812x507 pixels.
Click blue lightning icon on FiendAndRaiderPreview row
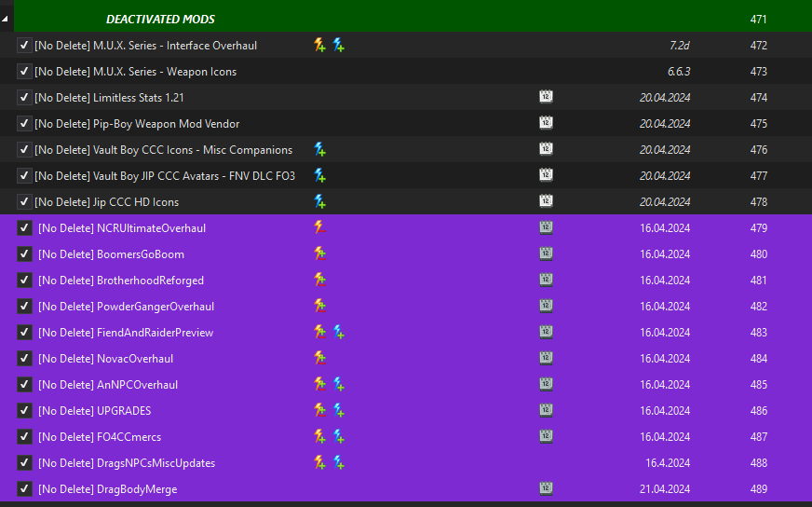(339, 332)
